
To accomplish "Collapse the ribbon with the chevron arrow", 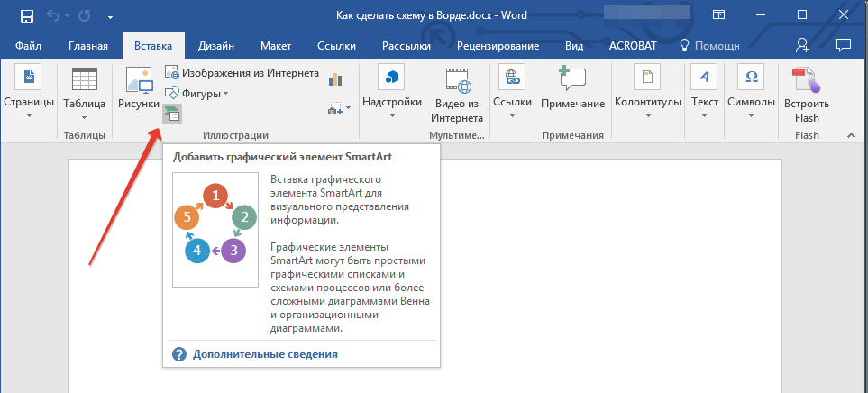I will [x=849, y=134].
